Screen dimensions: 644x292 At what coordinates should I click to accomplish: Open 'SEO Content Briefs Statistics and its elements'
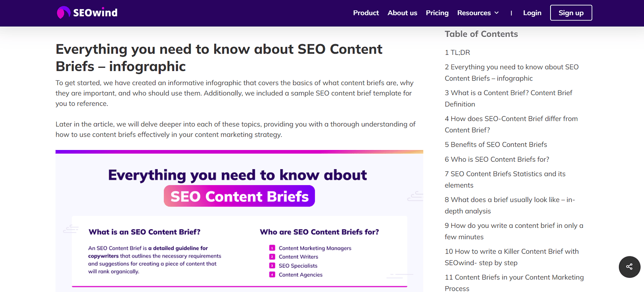[505, 179]
